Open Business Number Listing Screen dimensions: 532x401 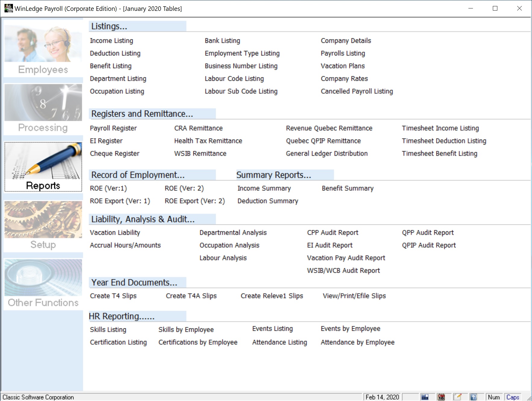click(x=241, y=66)
